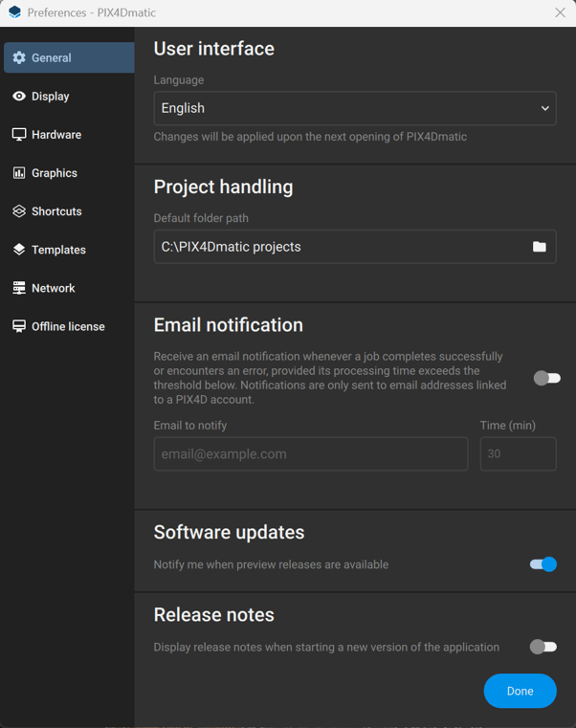Image resolution: width=576 pixels, height=728 pixels.
Task: Open the Language dropdown showing English
Action: pyautogui.click(x=355, y=108)
